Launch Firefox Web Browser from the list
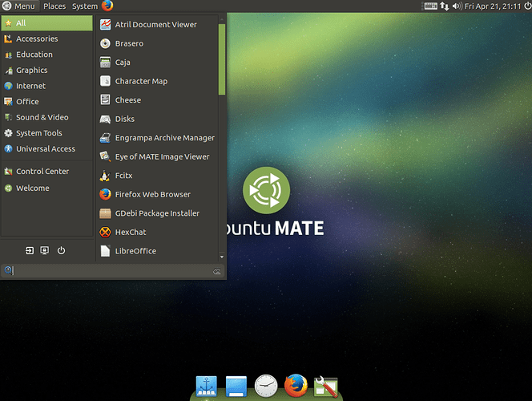Viewport: 532px width, 401px height. pos(157,194)
